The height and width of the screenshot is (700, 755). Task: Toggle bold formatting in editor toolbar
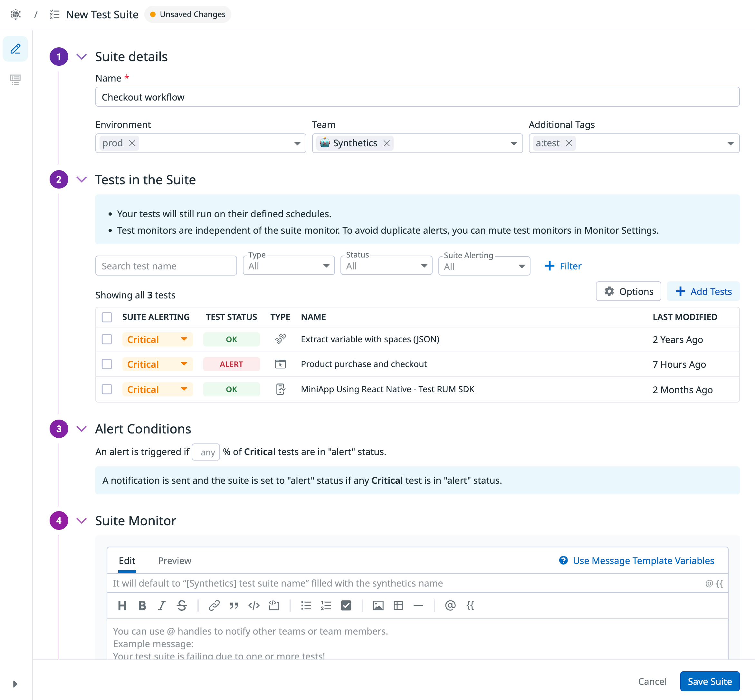(142, 605)
